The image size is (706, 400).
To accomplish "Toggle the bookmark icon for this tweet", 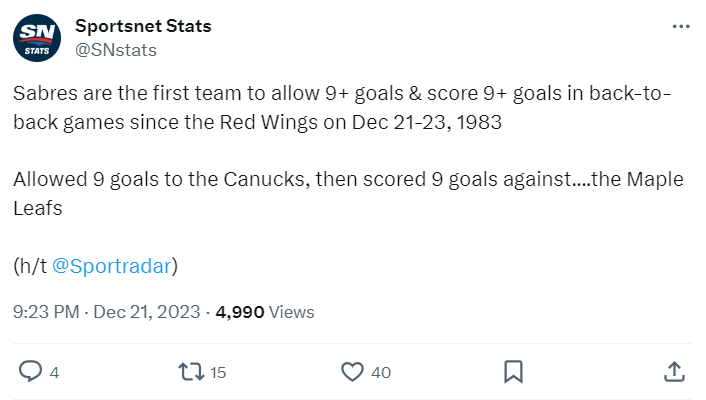I will [513, 372].
